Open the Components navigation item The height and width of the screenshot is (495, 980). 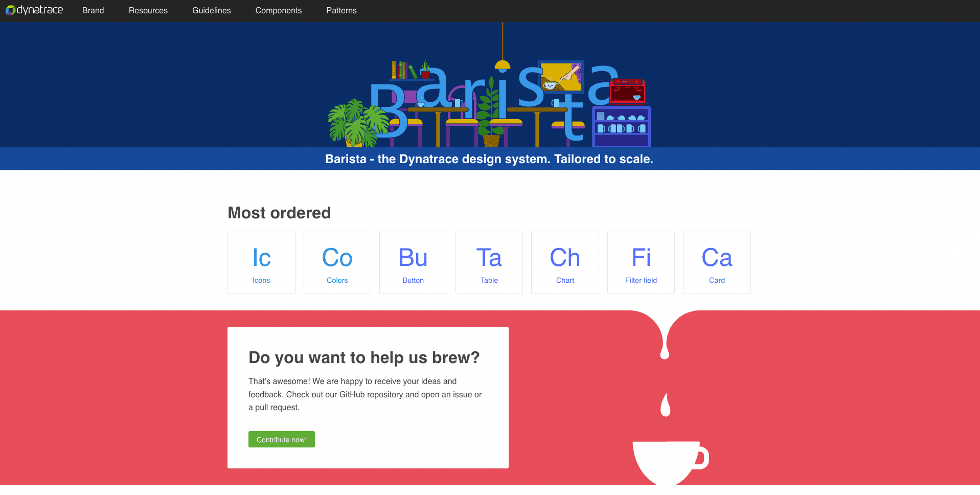click(x=279, y=10)
